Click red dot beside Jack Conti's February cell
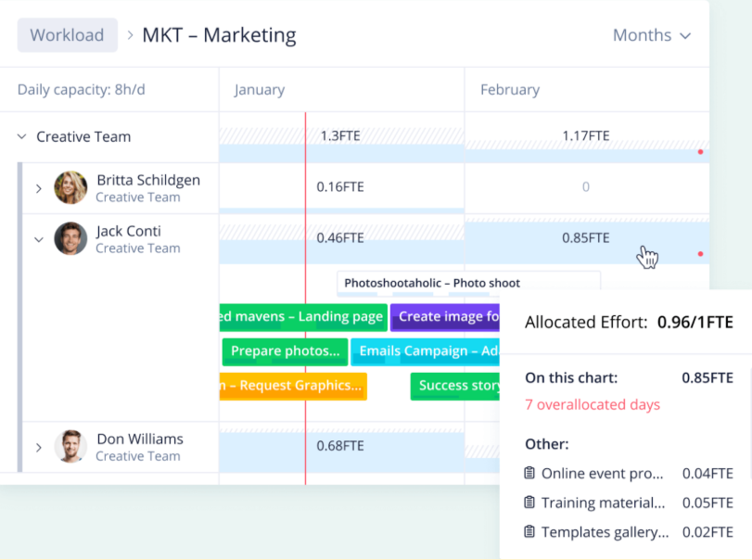The width and height of the screenshot is (752, 560). (x=701, y=253)
